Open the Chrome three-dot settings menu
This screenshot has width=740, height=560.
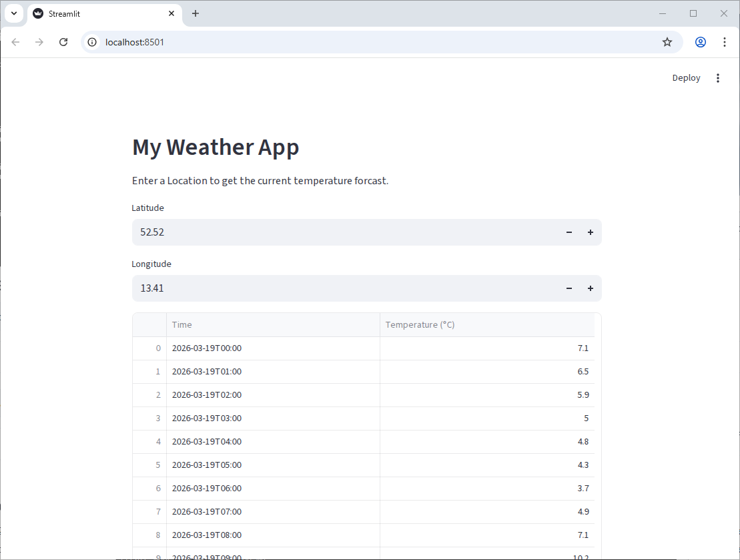tap(725, 41)
